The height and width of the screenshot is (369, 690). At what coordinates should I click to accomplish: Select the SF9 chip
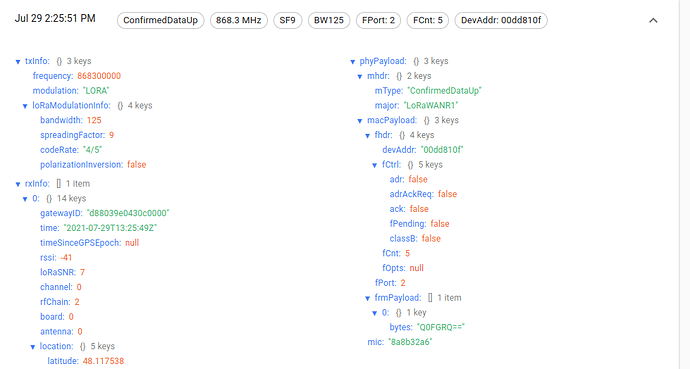(x=287, y=20)
